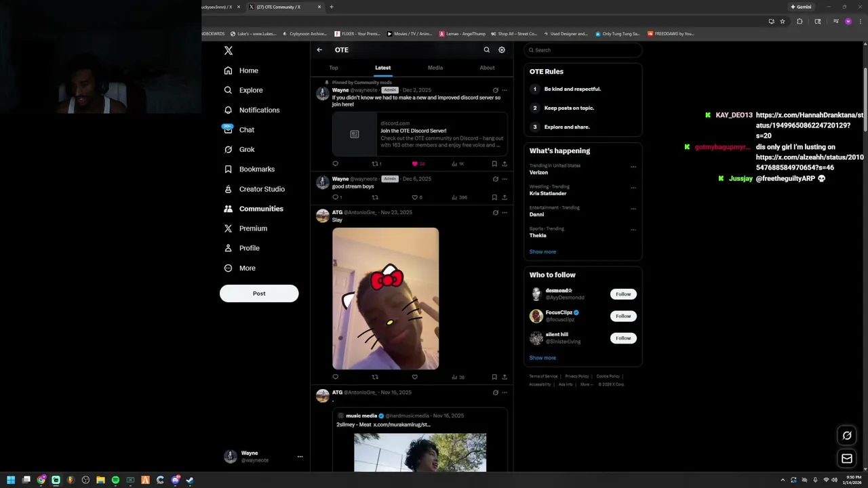The image size is (868, 488).
Task: Share the 'good stream boys' post
Action: coord(504,197)
